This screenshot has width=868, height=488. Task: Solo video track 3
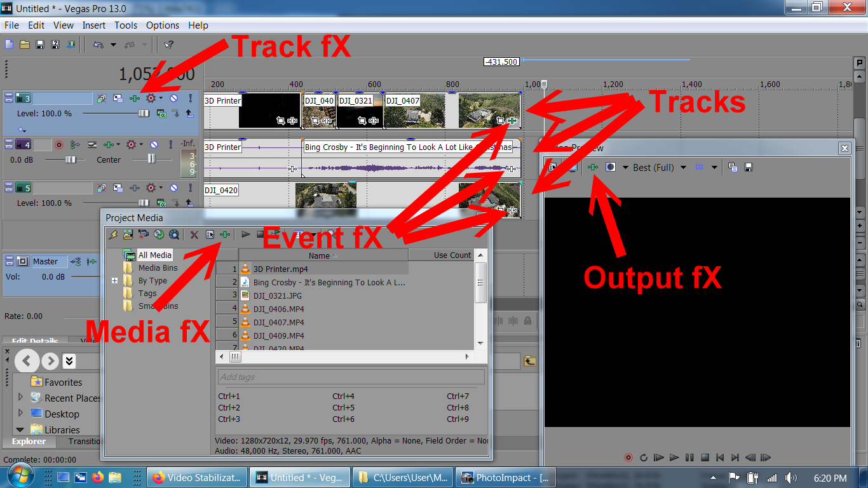click(190, 98)
